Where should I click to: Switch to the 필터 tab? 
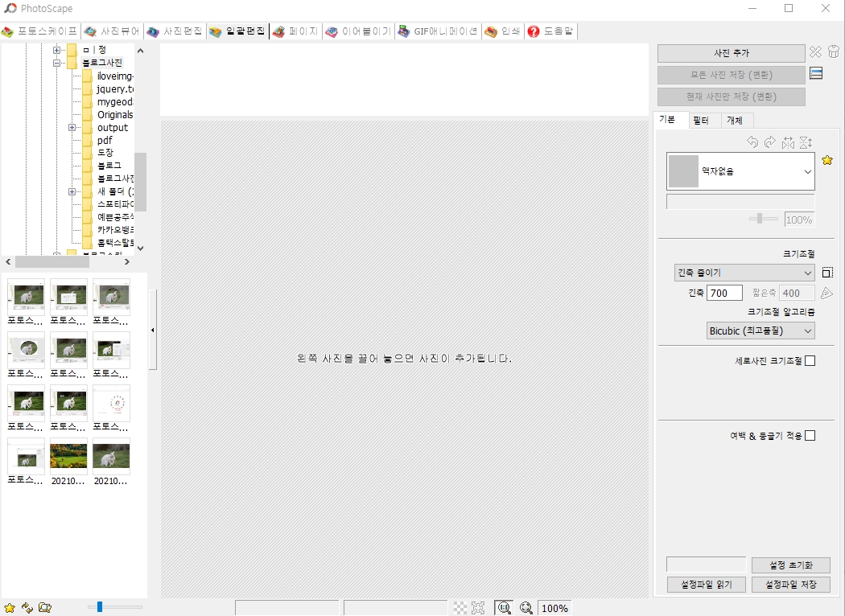[703, 119]
